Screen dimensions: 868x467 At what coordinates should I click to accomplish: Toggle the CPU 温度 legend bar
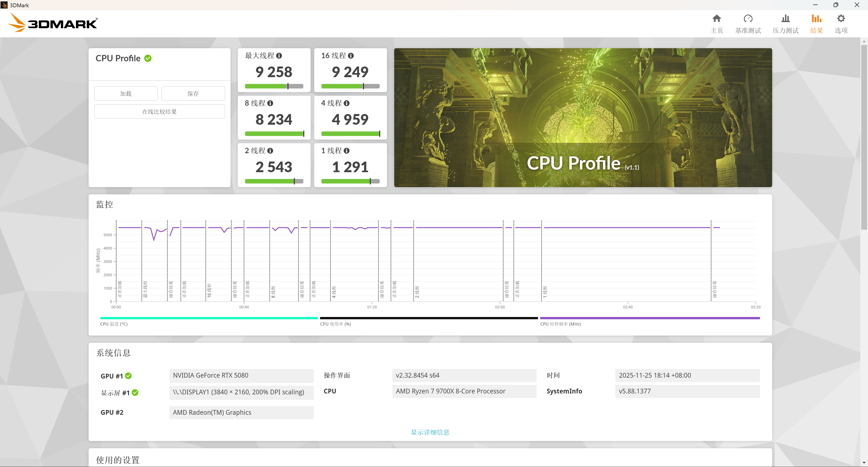pyautogui.click(x=209, y=318)
